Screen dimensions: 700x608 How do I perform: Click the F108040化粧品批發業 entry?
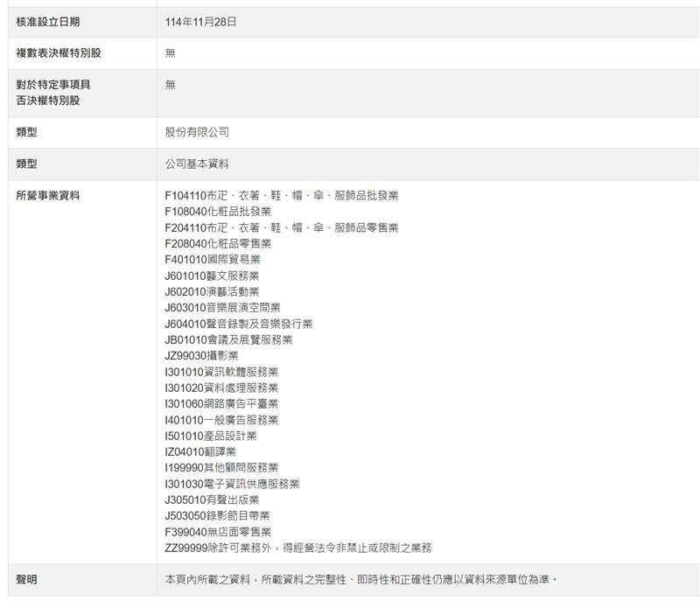click(218, 212)
